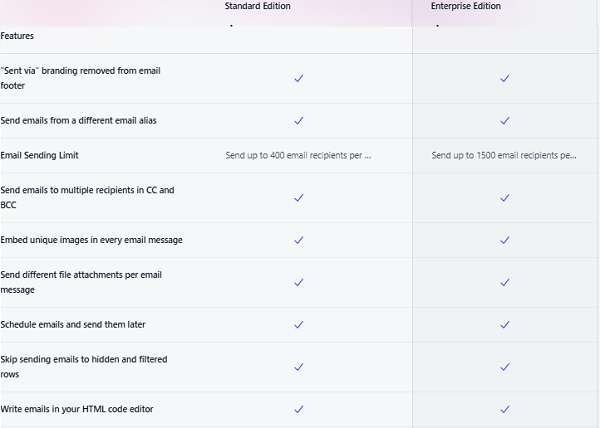Click Standard checkmark for CC and BCC recipients
Screen dimensions: 600x428
tap(298, 198)
